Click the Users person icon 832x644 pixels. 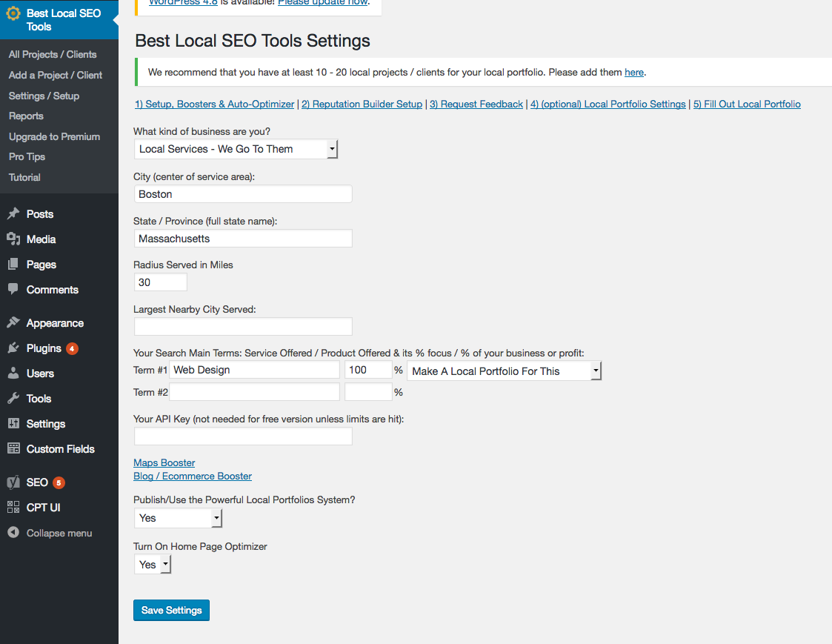pyautogui.click(x=13, y=374)
